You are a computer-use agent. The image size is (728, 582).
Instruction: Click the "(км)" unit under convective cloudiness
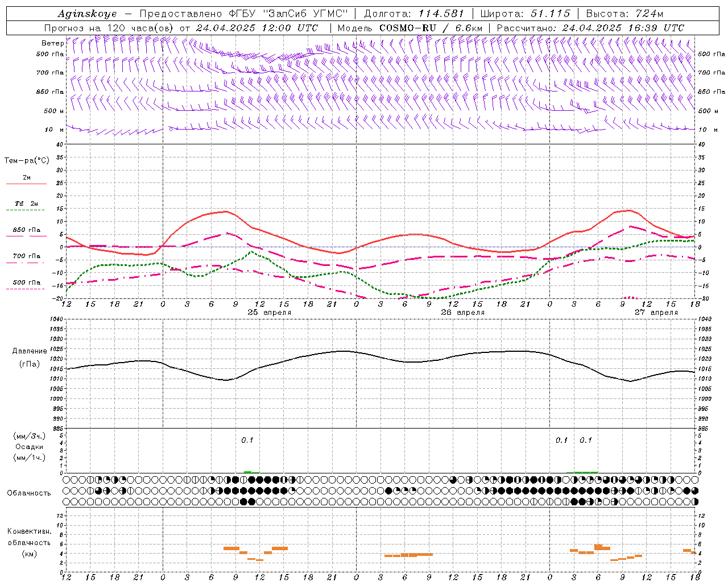pos(30,553)
